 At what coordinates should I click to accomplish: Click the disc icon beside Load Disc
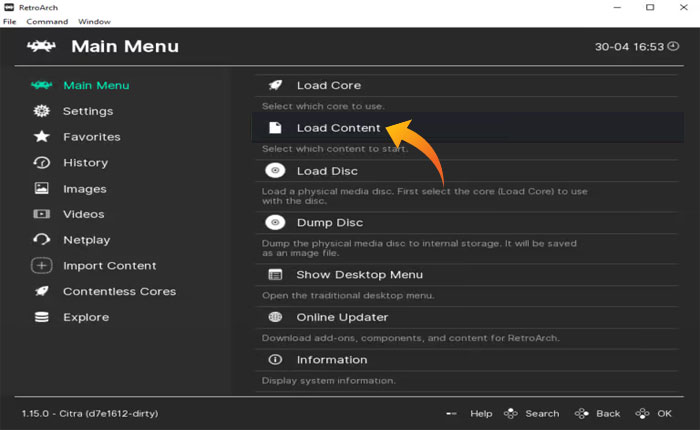275,171
